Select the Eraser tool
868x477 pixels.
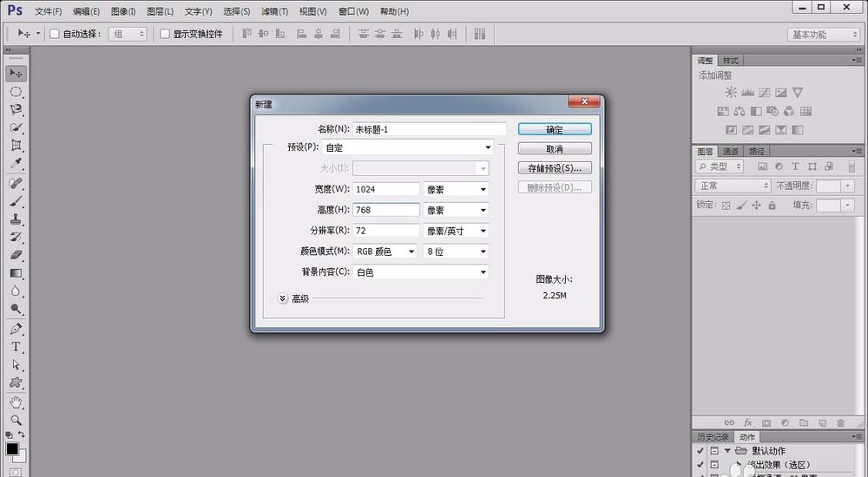point(16,255)
